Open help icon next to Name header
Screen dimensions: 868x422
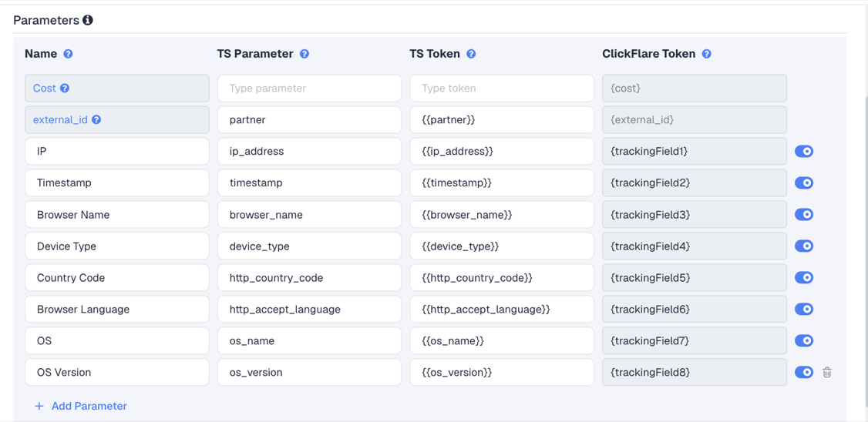(x=68, y=54)
